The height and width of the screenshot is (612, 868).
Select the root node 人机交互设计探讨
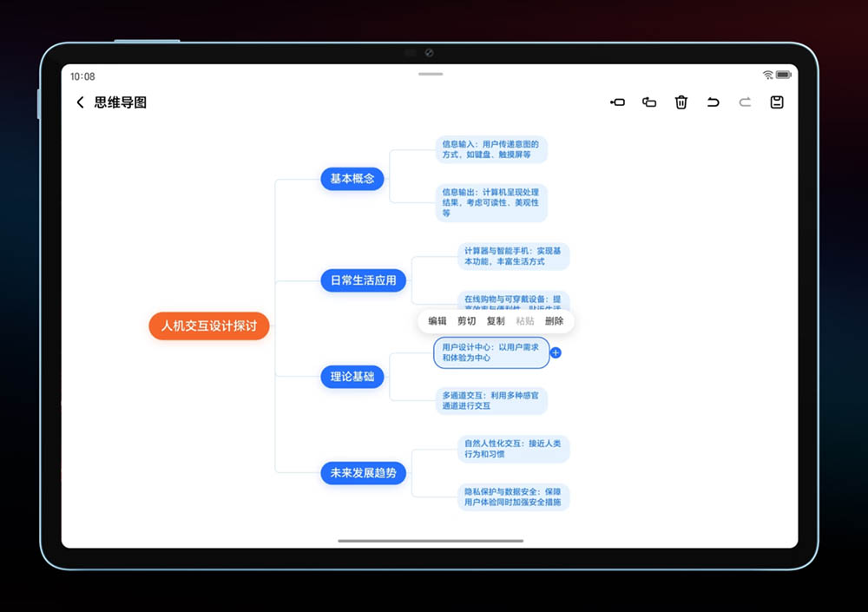click(209, 326)
